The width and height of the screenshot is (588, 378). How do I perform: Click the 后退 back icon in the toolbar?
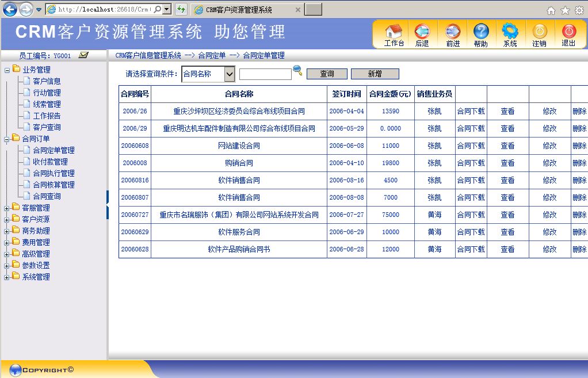[422, 34]
